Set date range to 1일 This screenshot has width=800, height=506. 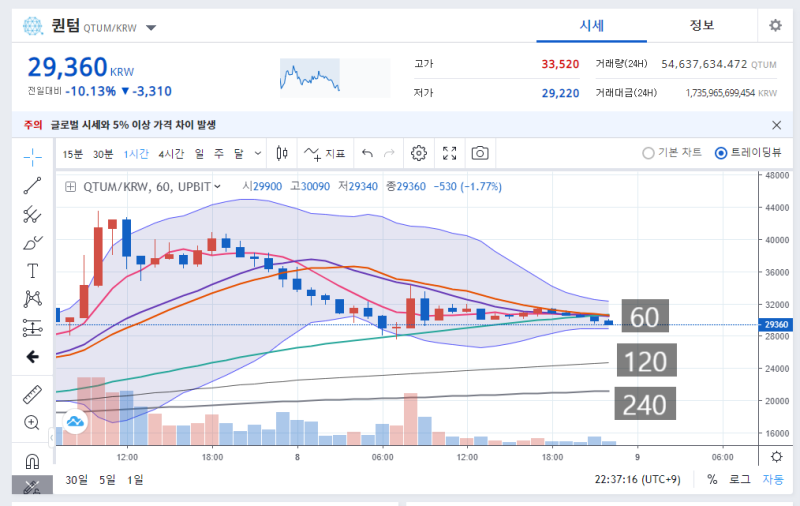click(135, 479)
